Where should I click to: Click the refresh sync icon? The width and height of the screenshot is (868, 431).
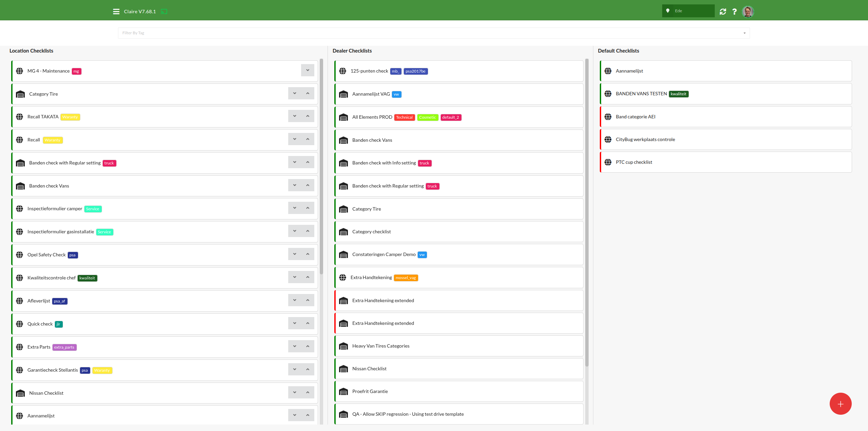click(x=723, y=12)
